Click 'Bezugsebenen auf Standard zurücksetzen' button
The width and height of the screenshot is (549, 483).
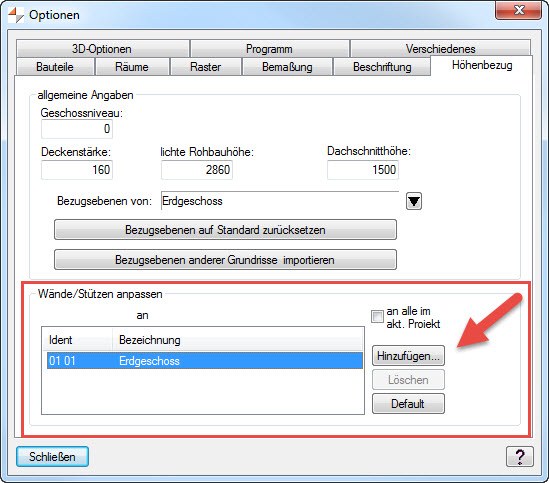pos(225,230)
